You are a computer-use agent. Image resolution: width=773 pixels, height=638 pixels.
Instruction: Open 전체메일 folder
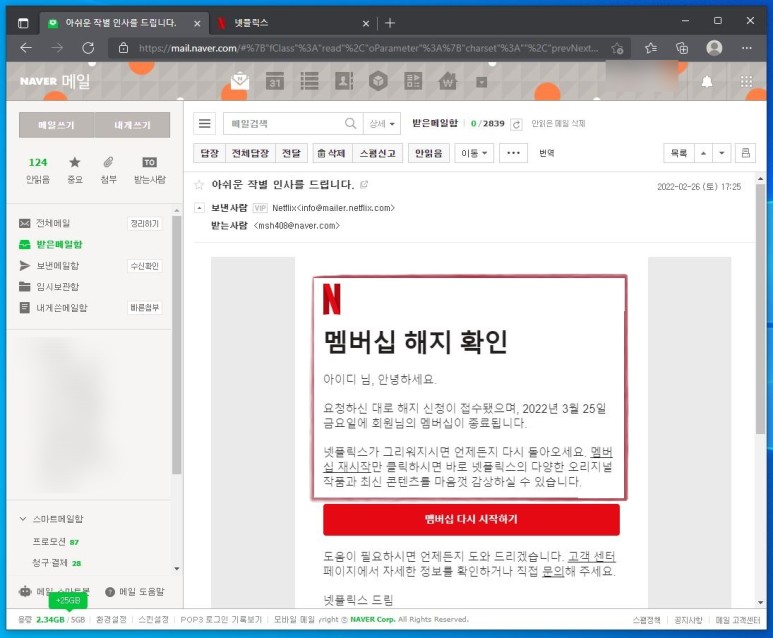click(x=53, y=223)
